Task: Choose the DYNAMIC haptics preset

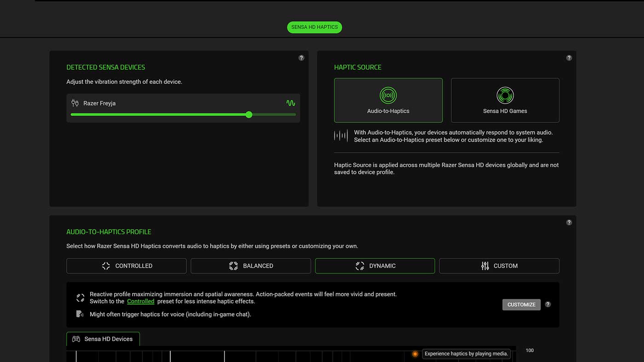Action: point(375,266)
